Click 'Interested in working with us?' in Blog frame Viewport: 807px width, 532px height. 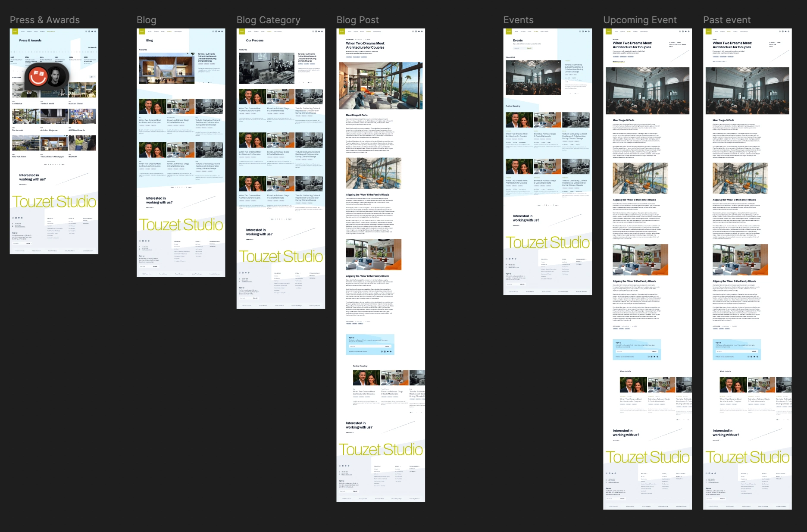click(x=159, y=200)
